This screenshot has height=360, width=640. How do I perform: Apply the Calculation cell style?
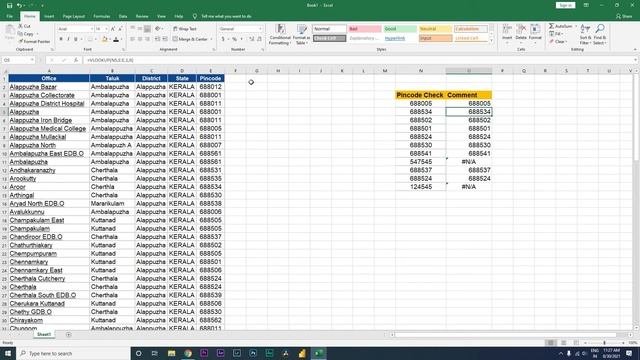click(471, 29)
